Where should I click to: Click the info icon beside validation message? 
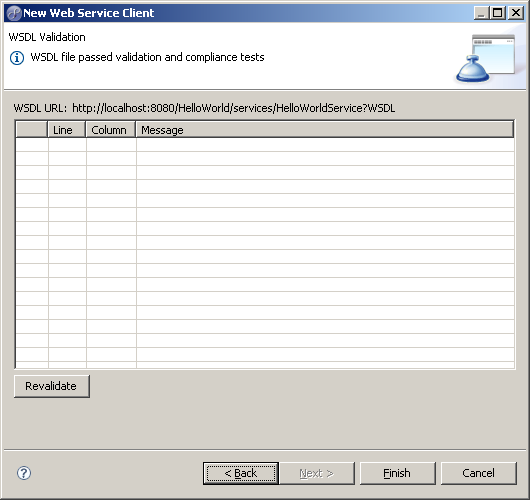[17, 58]
